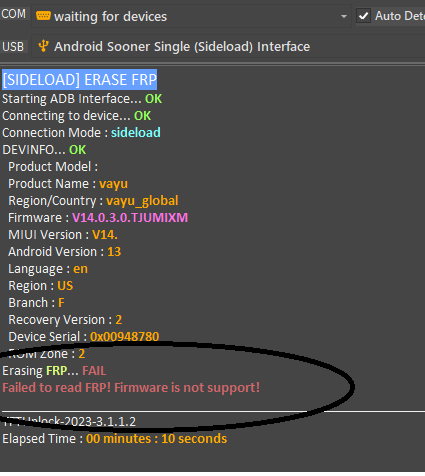Click the vayu_global region value
This screenshot has width=425, height=476.
(142, 201)
